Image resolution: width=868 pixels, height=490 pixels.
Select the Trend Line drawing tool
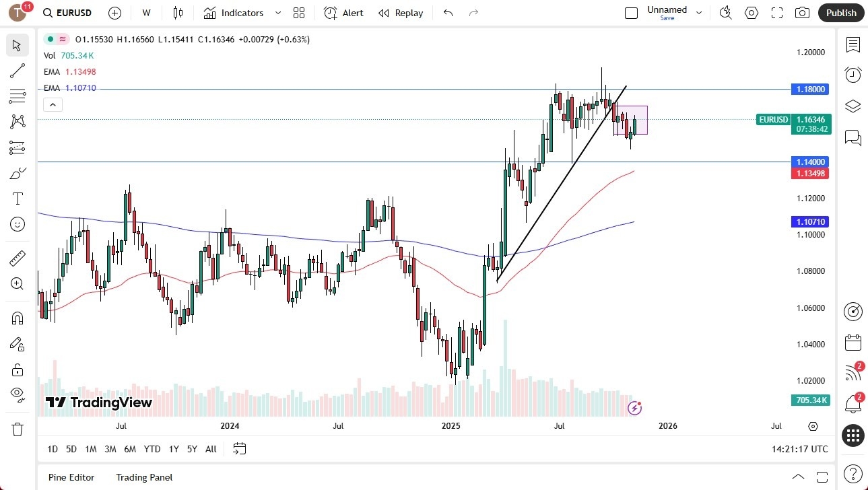(x=18, y=71)
